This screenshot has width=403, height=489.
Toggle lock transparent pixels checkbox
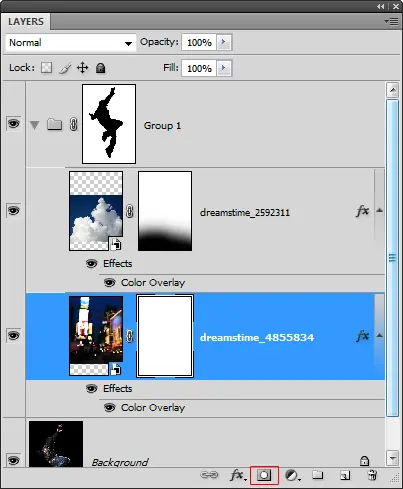46,68
